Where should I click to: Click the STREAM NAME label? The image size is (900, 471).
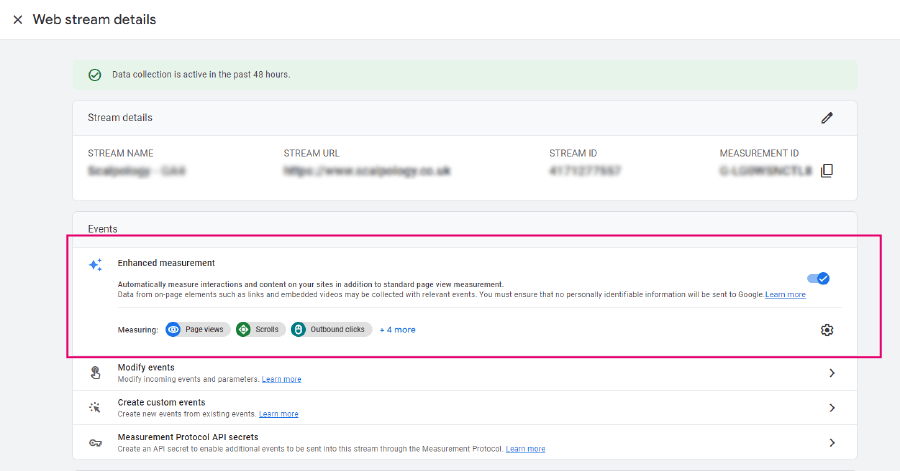click(x=121, y=153)
